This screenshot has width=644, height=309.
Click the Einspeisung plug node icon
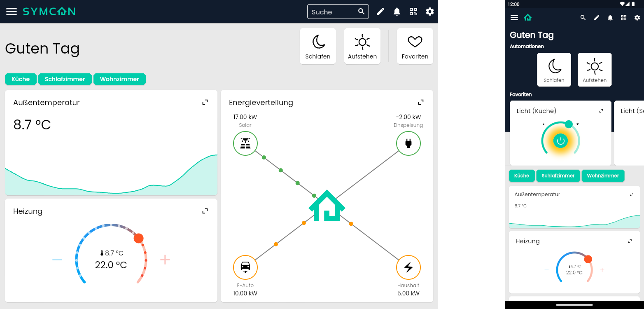click(408, 143)
